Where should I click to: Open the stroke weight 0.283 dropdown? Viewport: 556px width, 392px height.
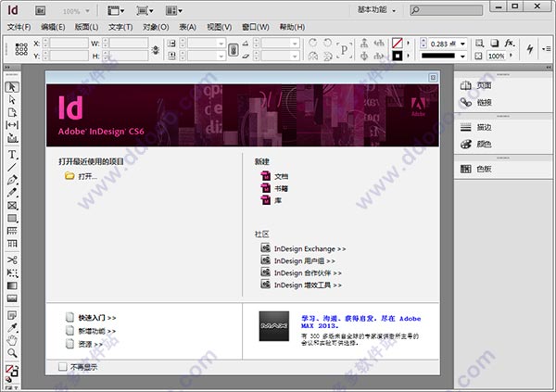(462, 44)
